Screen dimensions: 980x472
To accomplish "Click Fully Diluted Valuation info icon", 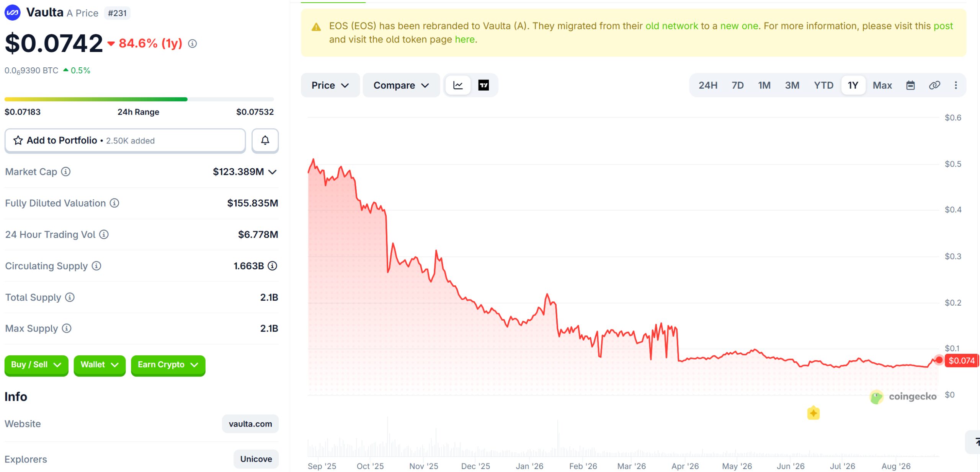I will [114, 203].
